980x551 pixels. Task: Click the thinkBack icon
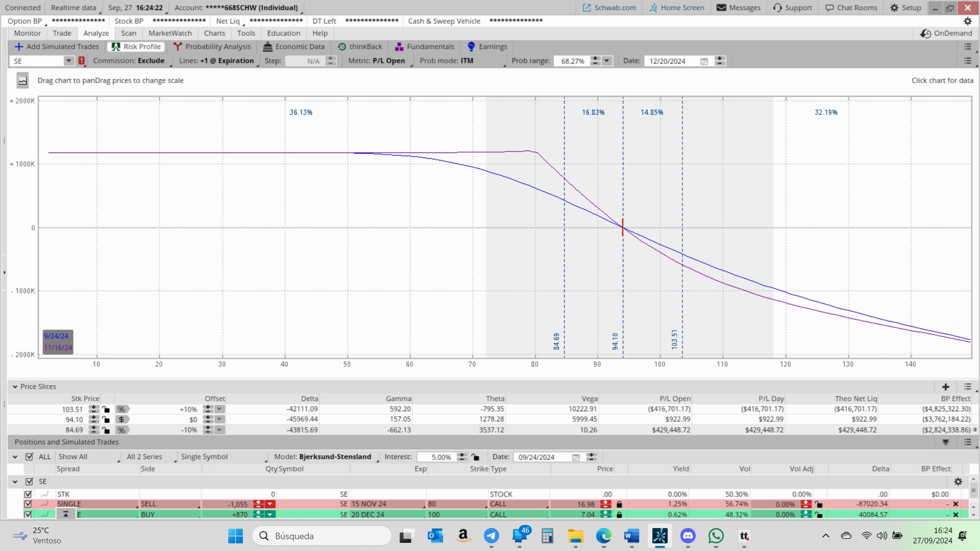342,46
